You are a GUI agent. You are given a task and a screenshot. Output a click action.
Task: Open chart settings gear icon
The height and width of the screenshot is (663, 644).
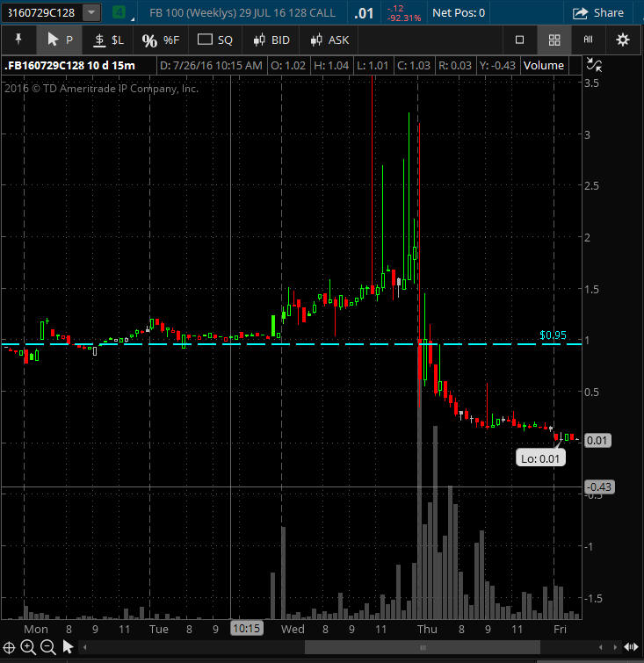(623, 40)
